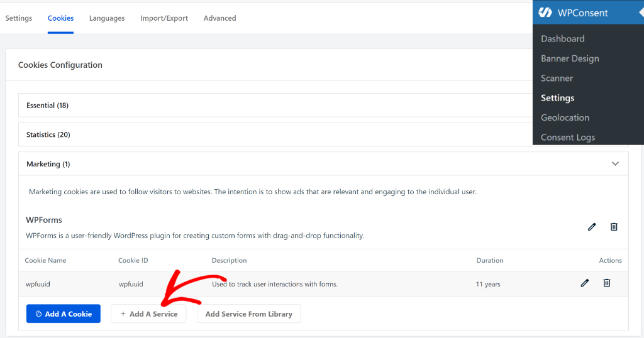This screenshot has width=644, height=338.
Task: Open Banner Design menu item
Action: 570,58
